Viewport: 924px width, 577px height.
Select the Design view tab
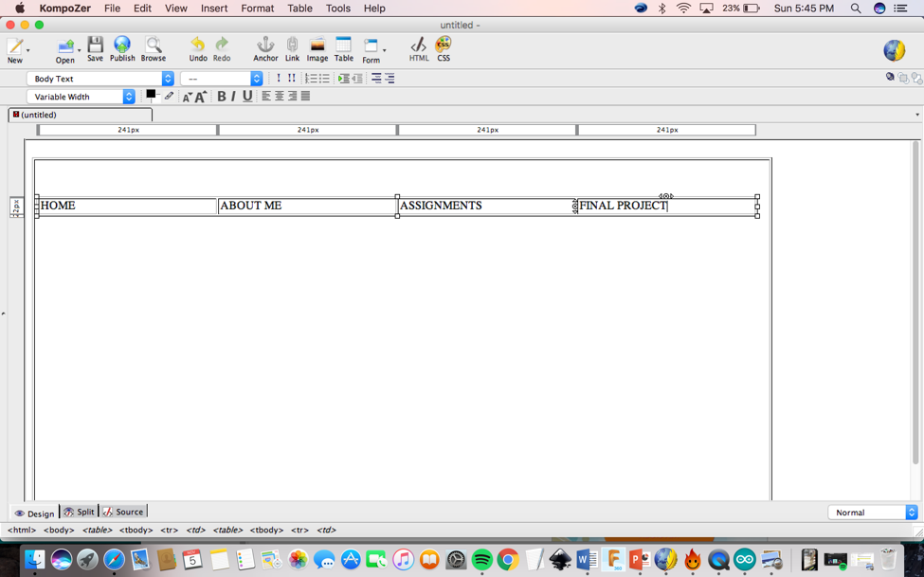(34, 513)
